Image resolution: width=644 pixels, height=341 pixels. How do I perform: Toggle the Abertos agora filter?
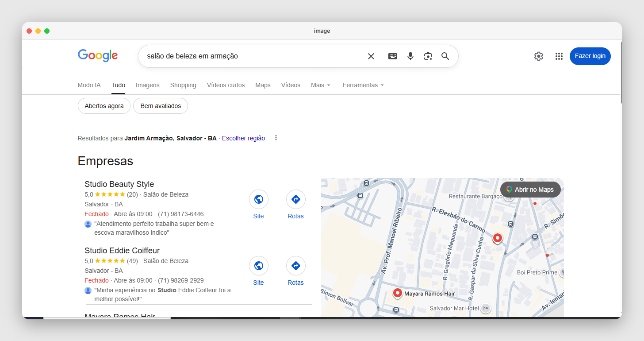point(104,106)
